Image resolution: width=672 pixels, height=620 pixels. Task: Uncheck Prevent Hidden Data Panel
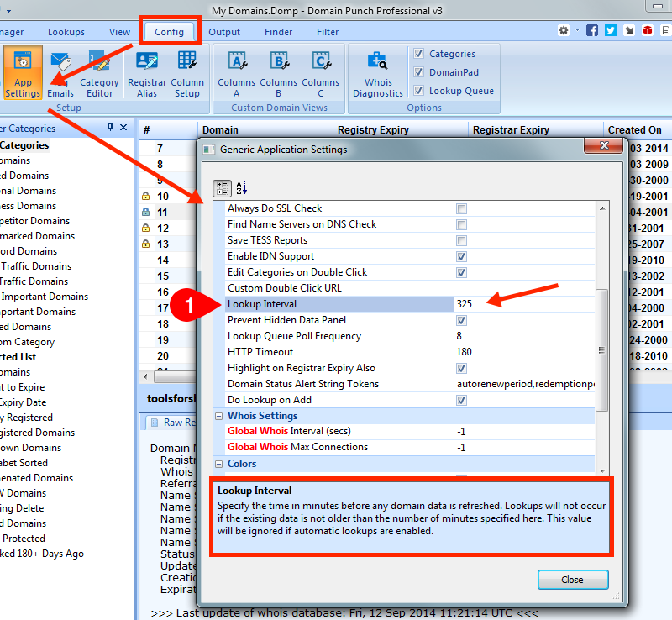click(x=461, y=321)
